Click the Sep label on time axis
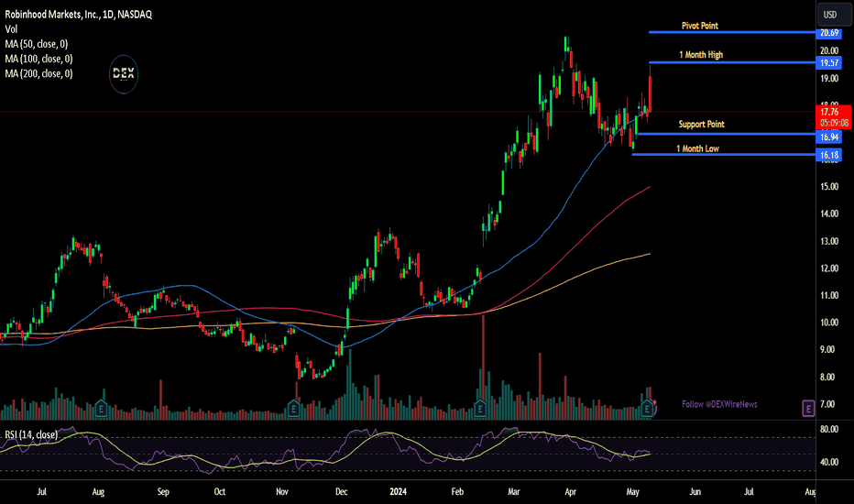 click(163, 492)
